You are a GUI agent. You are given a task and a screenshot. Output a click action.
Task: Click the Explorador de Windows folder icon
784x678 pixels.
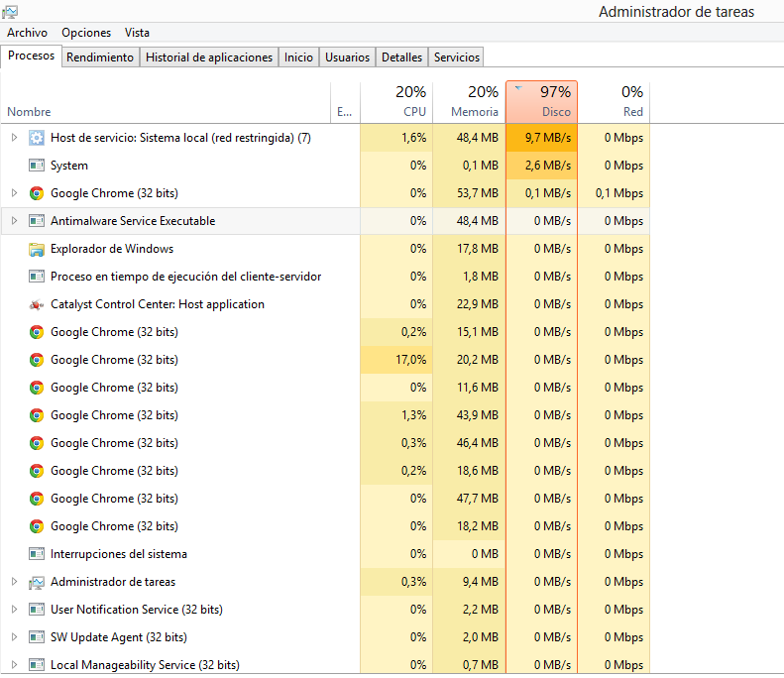[x=37, y=249]
